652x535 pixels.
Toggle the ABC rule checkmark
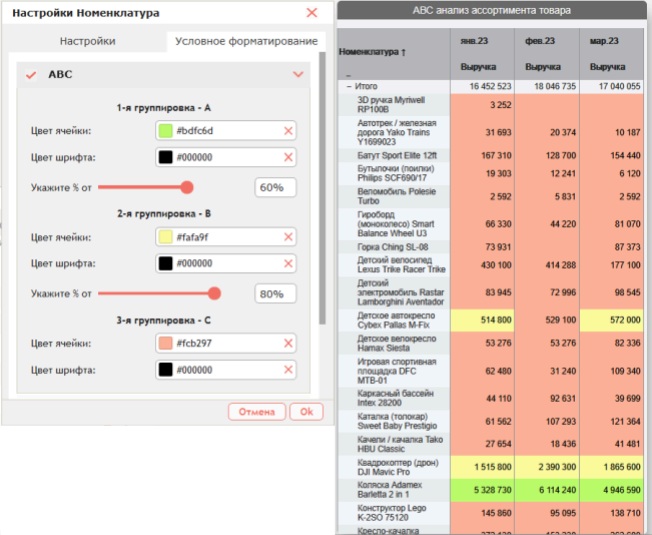click(x=31, y=75)
